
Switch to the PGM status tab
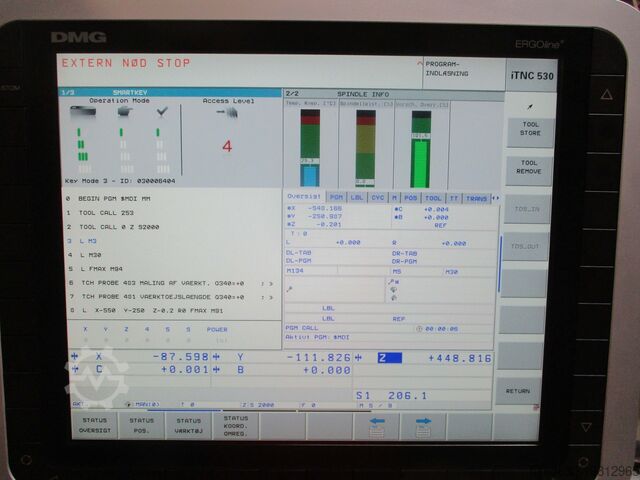336,198
